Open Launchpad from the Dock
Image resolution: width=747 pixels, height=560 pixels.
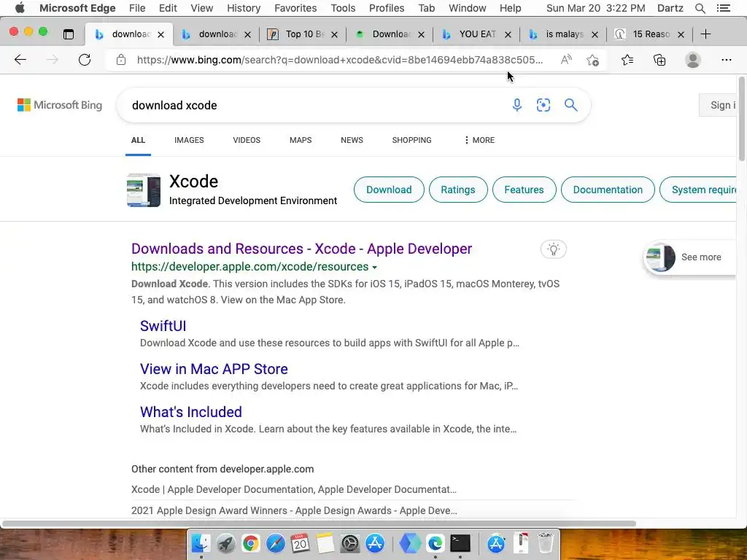coord(226,543)
